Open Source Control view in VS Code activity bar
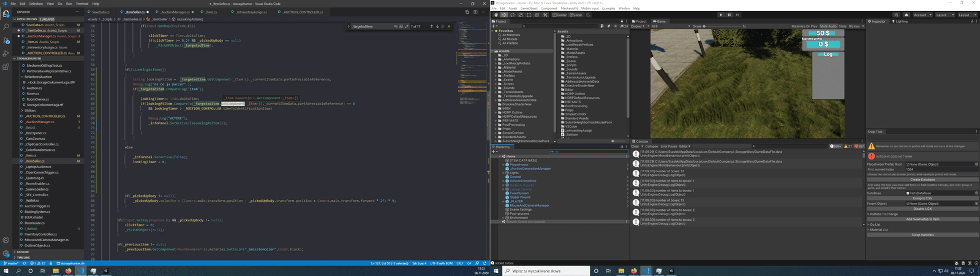This screenshot has width=980, height=276. 6,40
